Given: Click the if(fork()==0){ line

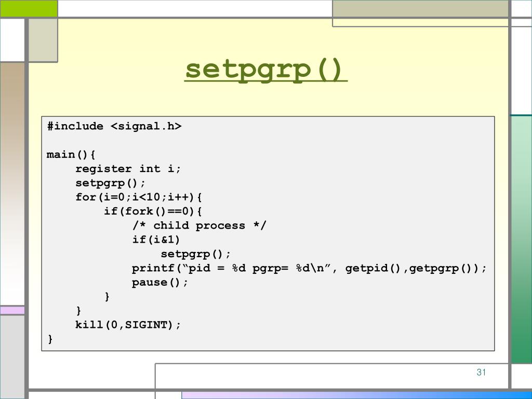Looking at the screenshot, I should pos(153,212).
